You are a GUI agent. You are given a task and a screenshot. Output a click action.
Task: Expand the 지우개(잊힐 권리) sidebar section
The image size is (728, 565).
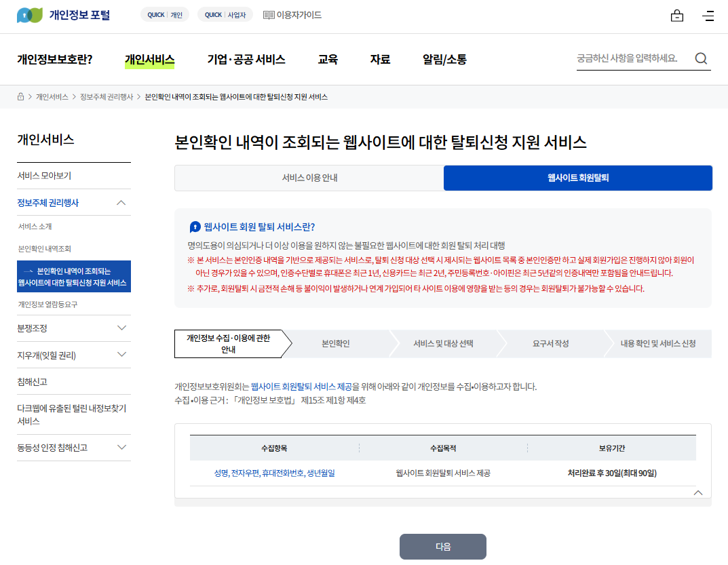pyautogui.click(x=121, y=355)
